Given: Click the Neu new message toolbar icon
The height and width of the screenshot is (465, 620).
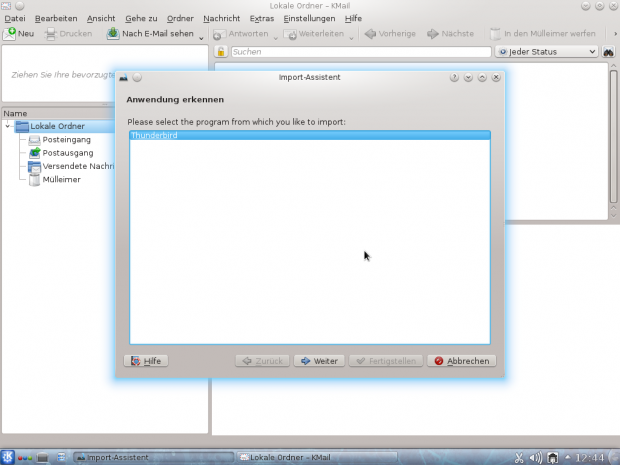Looking at the screenshot, I should tap(9, 34).
